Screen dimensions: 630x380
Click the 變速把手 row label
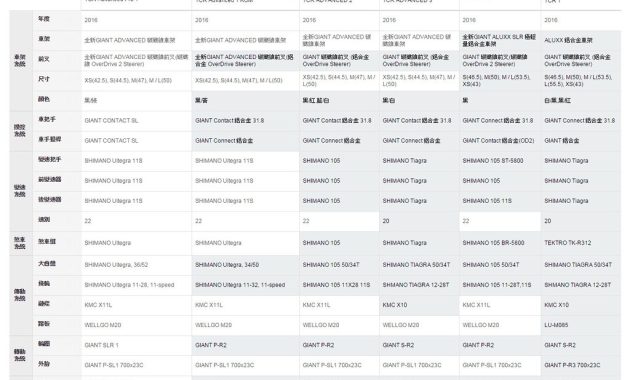50,159
